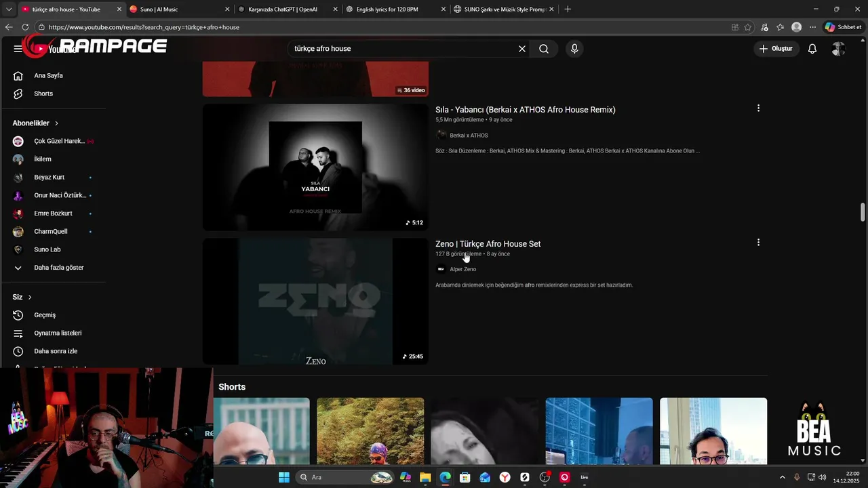Click the taskbar Ara search box
This screenshot has height=488, width=868.
[x=346, y=477]
